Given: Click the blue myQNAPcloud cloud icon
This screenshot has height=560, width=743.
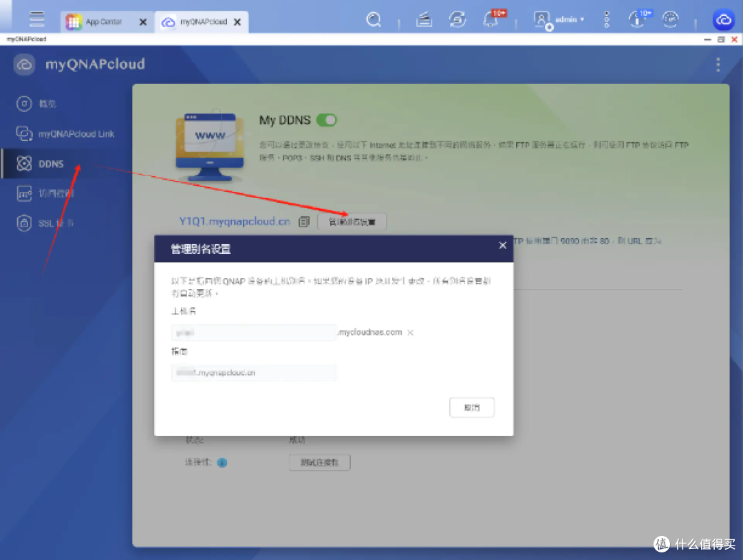Looking at the screenshot, I should click(723, 20).
